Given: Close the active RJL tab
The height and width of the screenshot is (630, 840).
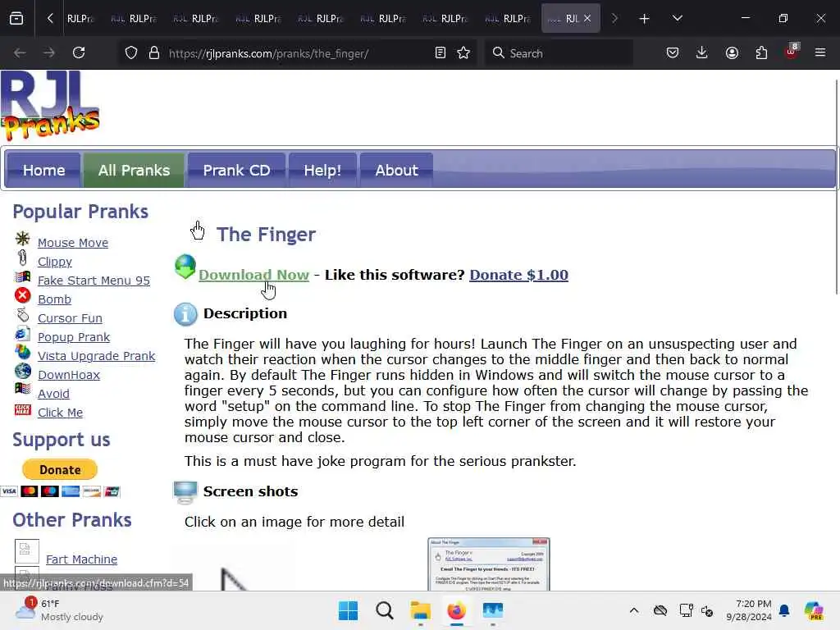Looking at the screenshot, I should pos(587,18).
